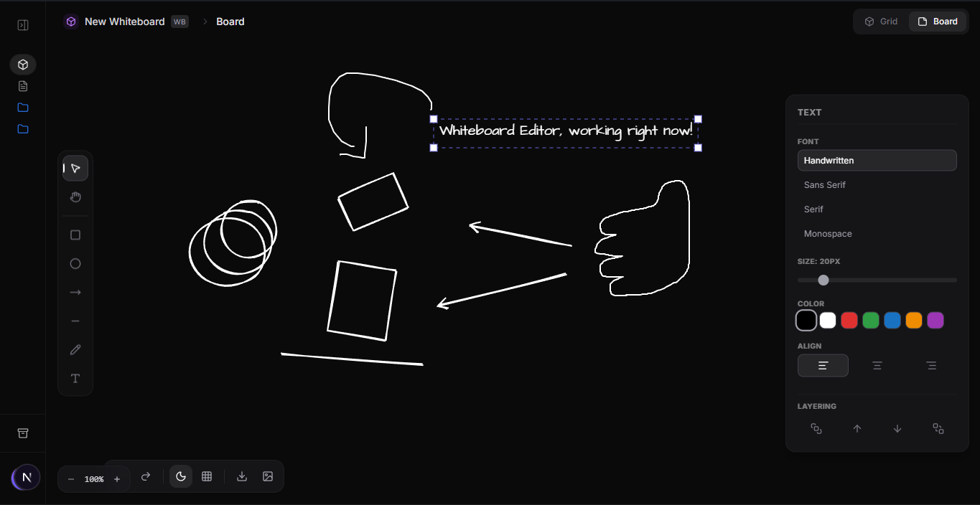Image resolution: width=980 pixels, height=505 pixels.
Task: Collapse the left sidebar panel
Action: [x=22, y=24]
